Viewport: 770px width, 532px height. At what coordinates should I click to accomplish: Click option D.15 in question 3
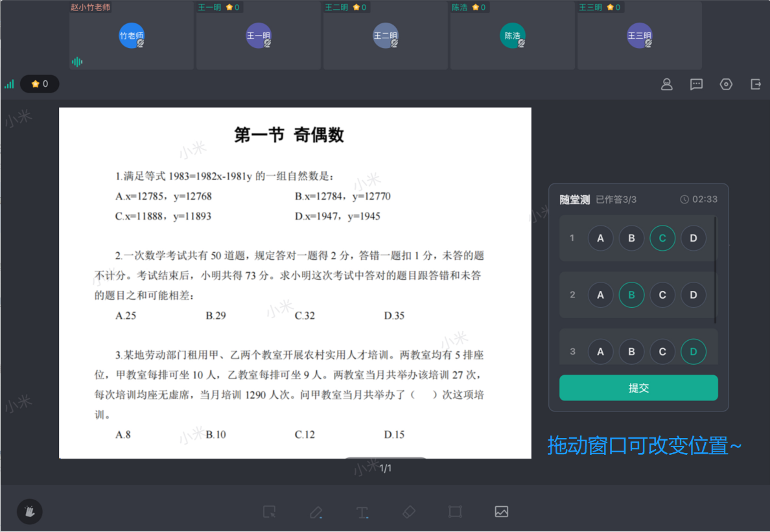click(394, 435)
